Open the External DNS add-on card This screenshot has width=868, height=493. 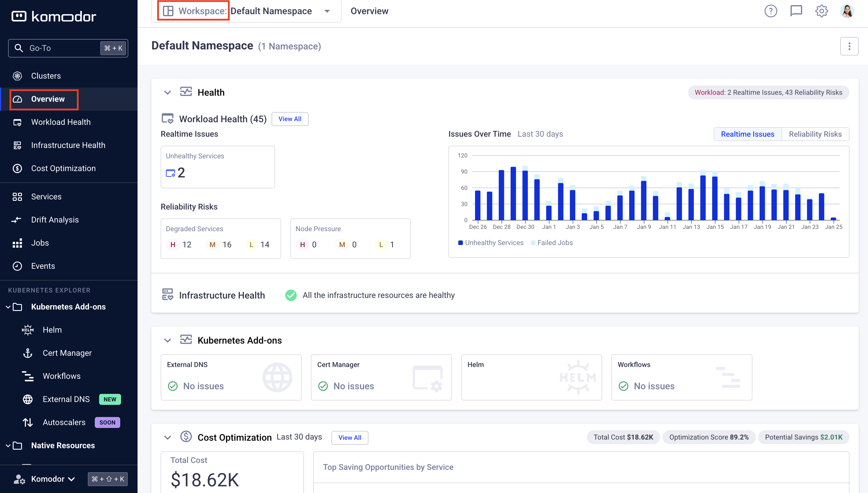231,377
